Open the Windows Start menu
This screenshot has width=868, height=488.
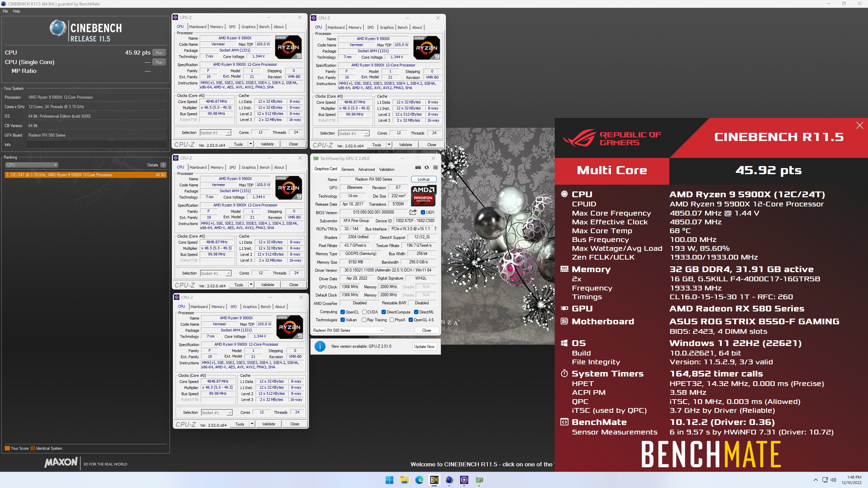click(x=389, y=480)
